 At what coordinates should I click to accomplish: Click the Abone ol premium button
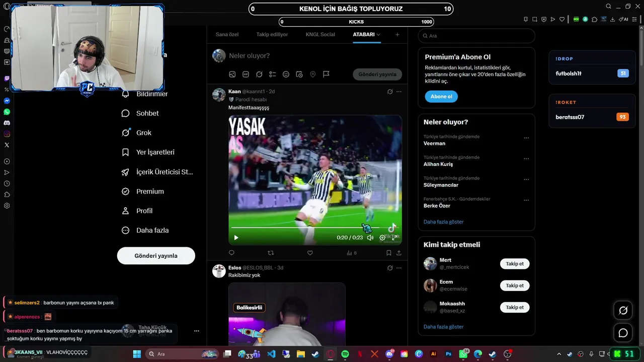pos(441,97)
